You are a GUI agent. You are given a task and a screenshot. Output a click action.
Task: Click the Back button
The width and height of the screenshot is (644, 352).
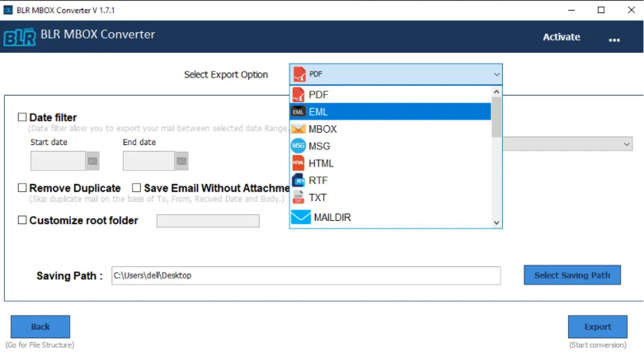[x=40, y=327]
